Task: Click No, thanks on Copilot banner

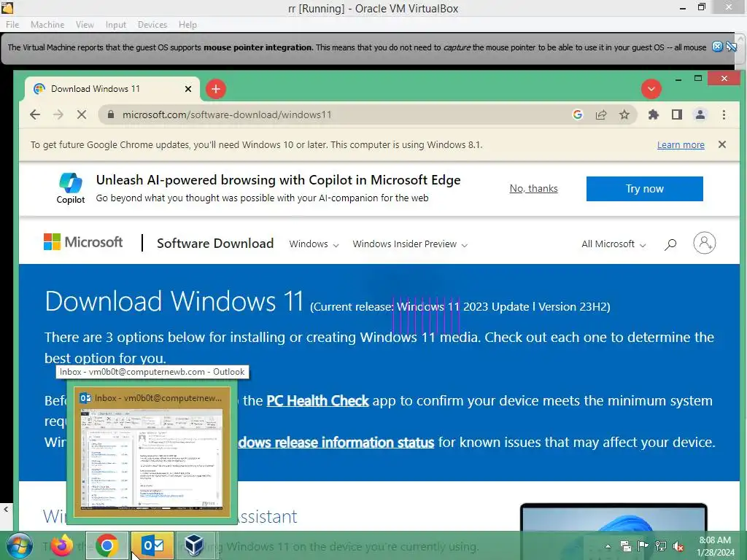Action: point(533,189)
